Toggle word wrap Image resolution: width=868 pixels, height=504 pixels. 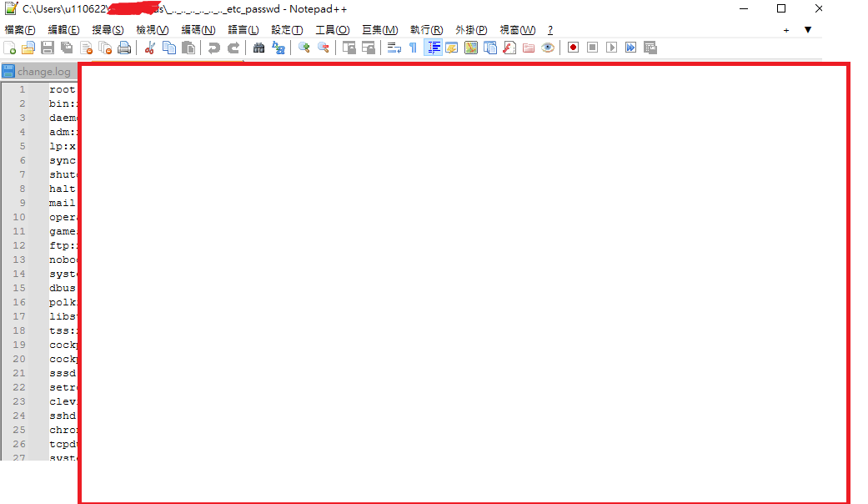(x=394, y=48)
